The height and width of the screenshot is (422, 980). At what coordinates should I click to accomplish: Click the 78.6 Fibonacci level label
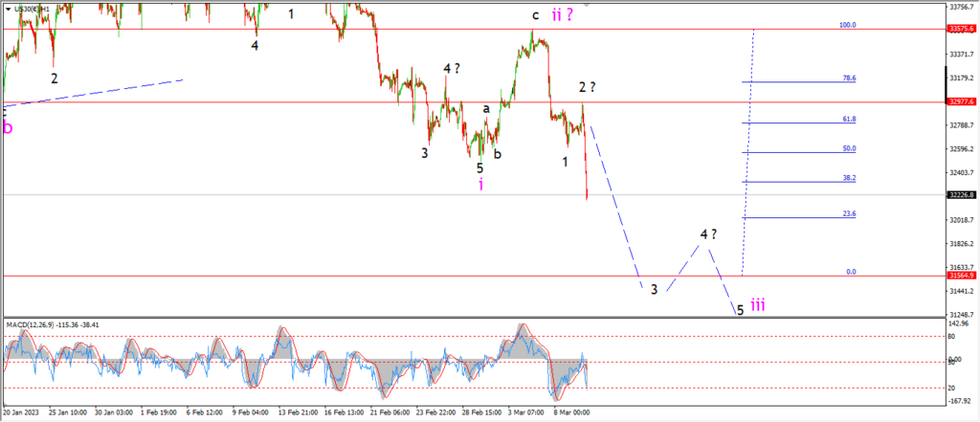click(850, 78)
